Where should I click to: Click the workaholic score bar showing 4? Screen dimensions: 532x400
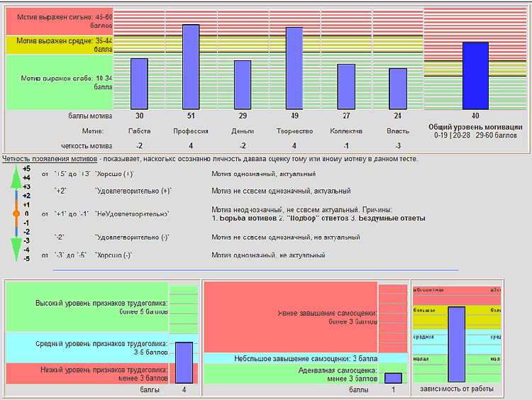click(x=184, y=362)
